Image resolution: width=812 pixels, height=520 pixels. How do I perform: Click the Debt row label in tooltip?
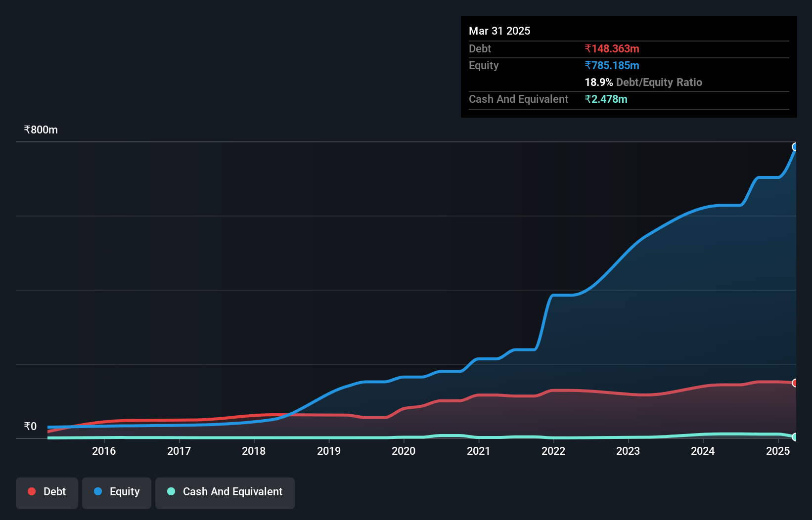480,48
